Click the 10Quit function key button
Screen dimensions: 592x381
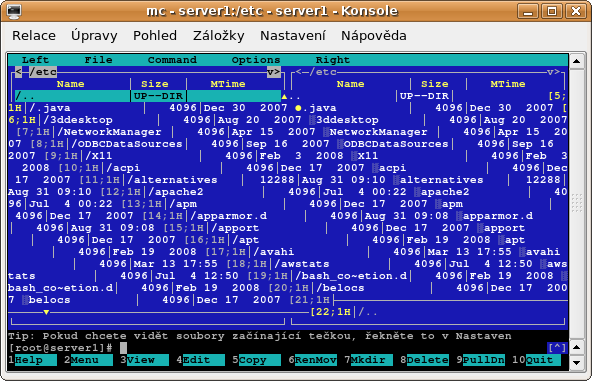[536, 360]
